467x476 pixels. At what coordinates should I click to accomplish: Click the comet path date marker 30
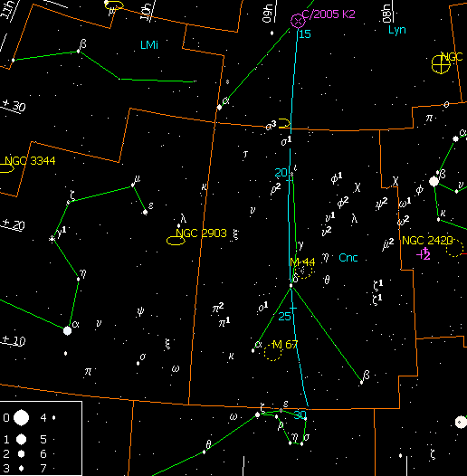tap(300, 415)
